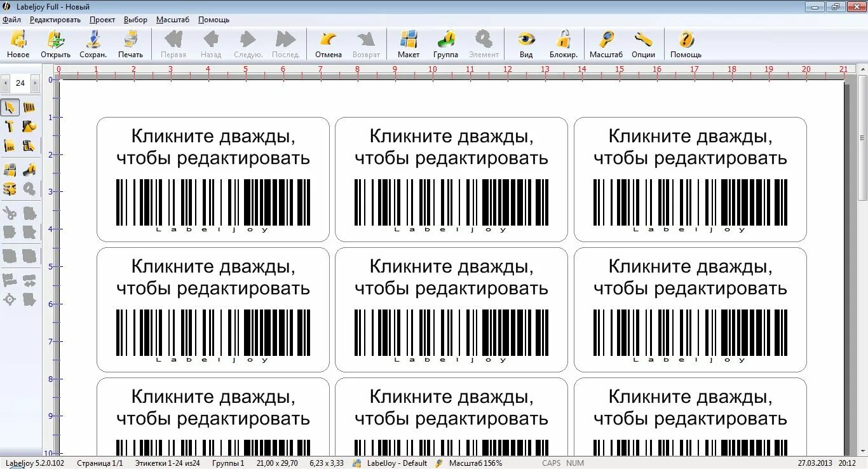Click the green-bar group icon in the left panel
This screenshot has width=868, height=469.
pyautogui.click(x=29, y=170)
